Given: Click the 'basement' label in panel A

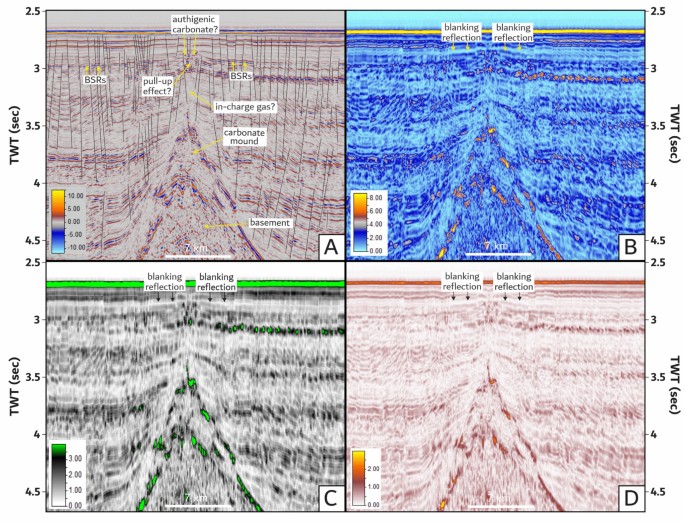Looking at the screenshot, I should 270,222.
